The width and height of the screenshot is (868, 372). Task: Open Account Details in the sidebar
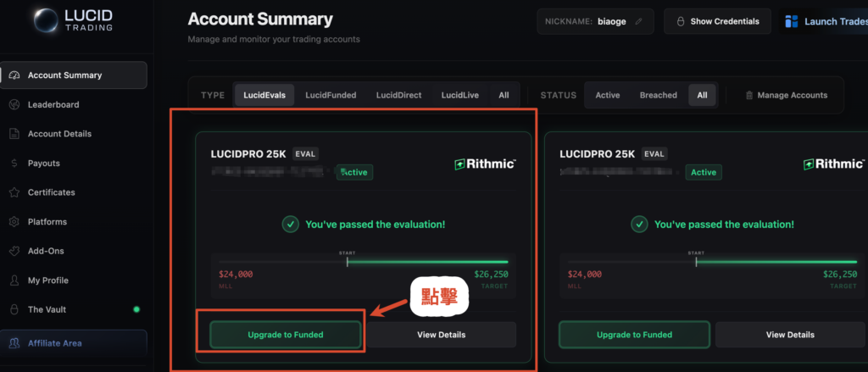[x=59, y=134]
